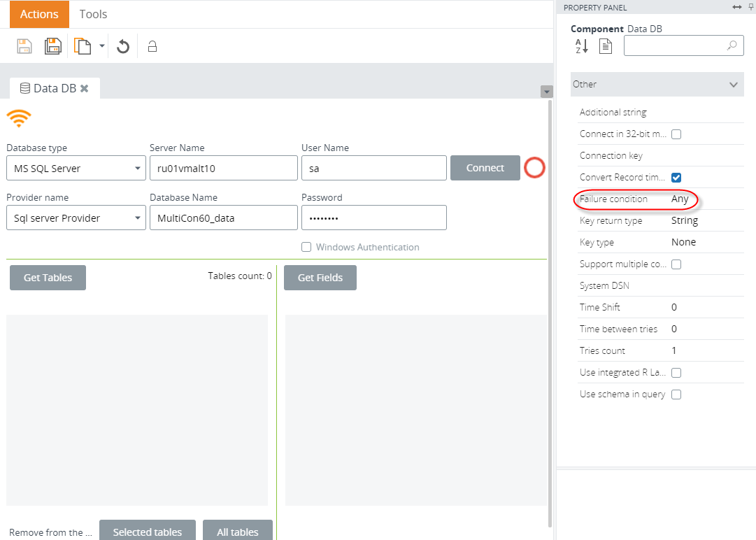Click the Save icon in the toolbar
The image size is (756, 540).
coord(24,46)
